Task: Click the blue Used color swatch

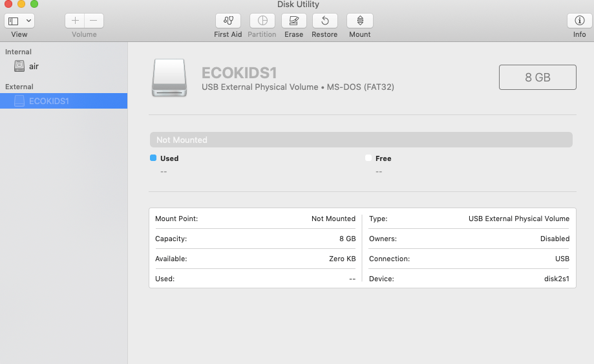Action: (153, 158)
